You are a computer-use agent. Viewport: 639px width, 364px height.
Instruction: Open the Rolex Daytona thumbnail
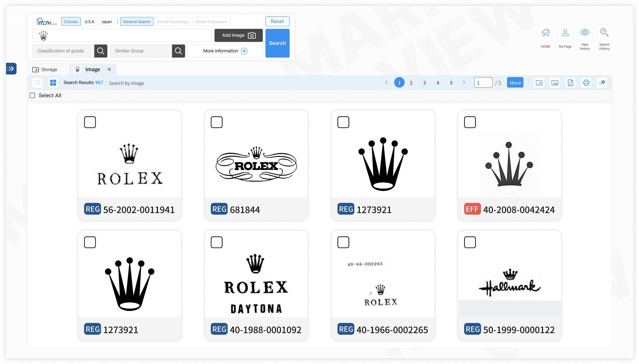(256, 284)
